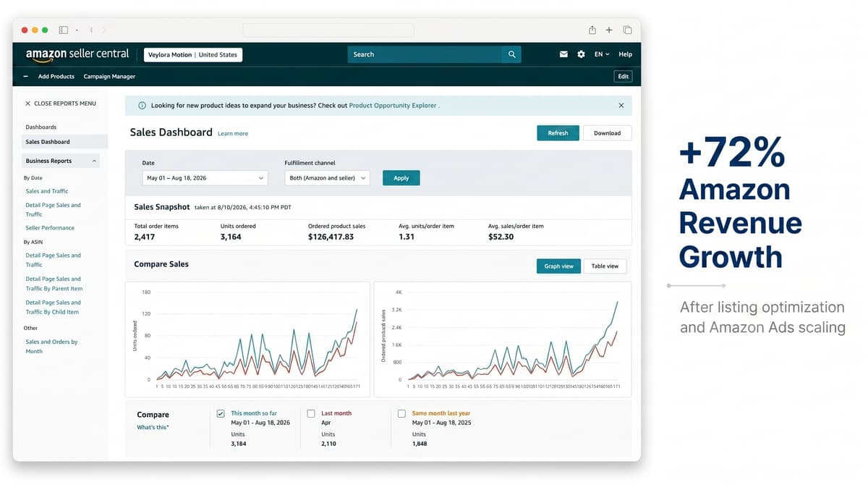The height and width of the screenshot is (485, 868).
Task: Switch to Graph view
Action: click(x=558, y=266)
